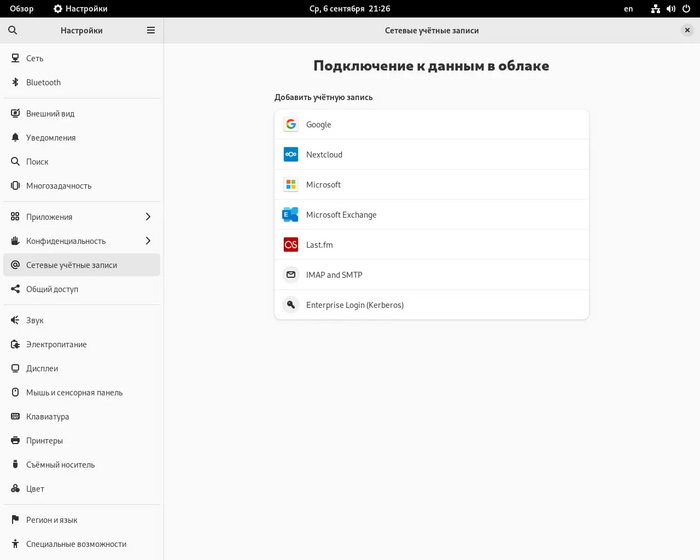Click the power tray icon
Viewport: 700px width, 560px height.
pyautogui.click(x=686, y=8)
